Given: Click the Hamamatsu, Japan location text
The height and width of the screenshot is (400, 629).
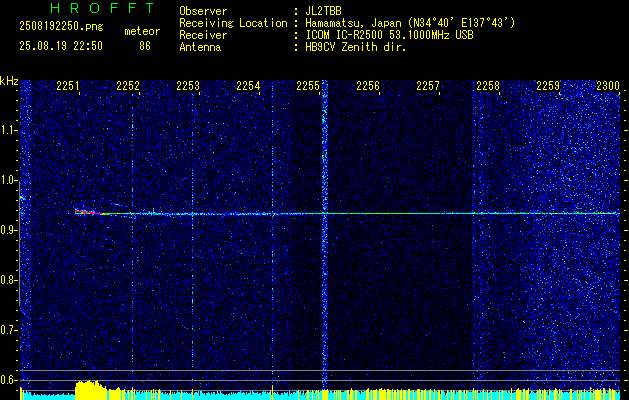Looking at the screenshot, I should coord(410,23).
